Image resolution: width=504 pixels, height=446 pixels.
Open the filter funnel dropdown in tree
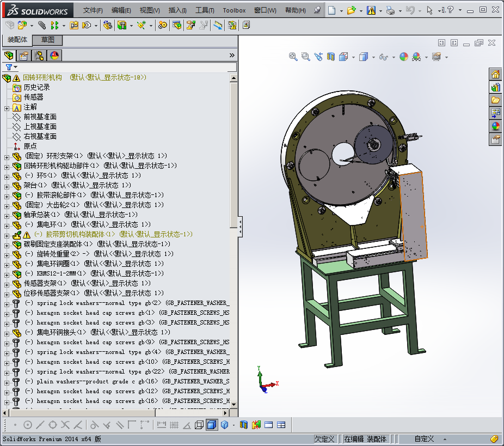(x=11, y=67)
